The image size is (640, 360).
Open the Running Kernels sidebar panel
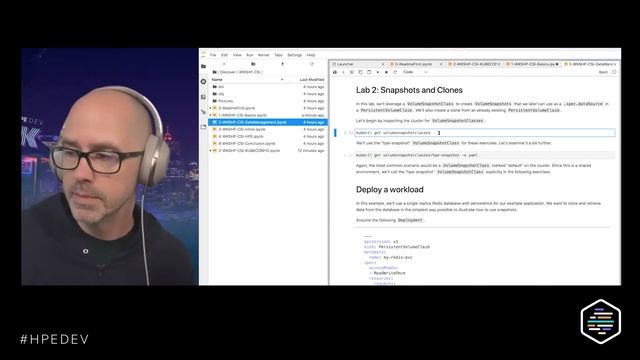click(204, 82)
